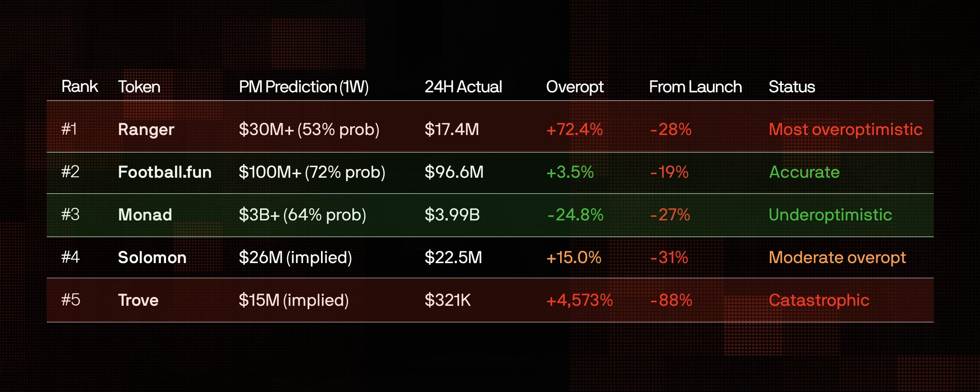
Task: Click the Monad token name
Action: (145, 215)
